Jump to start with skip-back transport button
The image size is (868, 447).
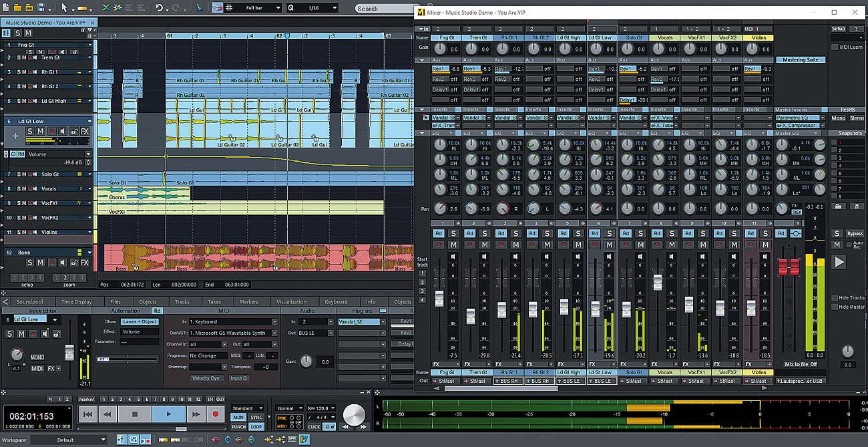coord(87,414)
